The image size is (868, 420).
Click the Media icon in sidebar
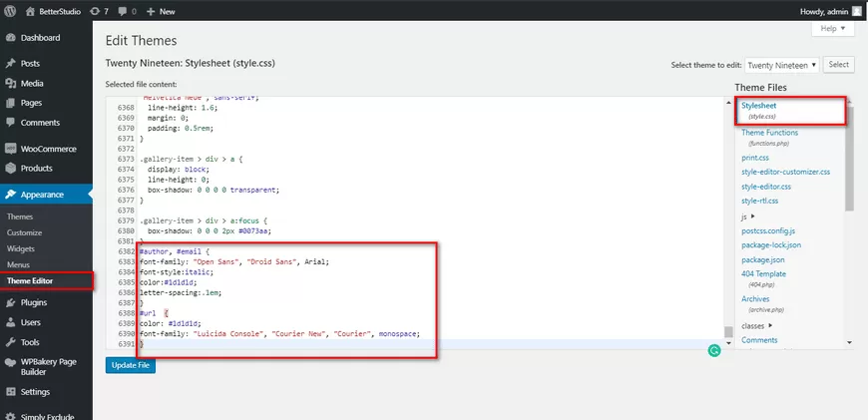[x=10, y=84]
